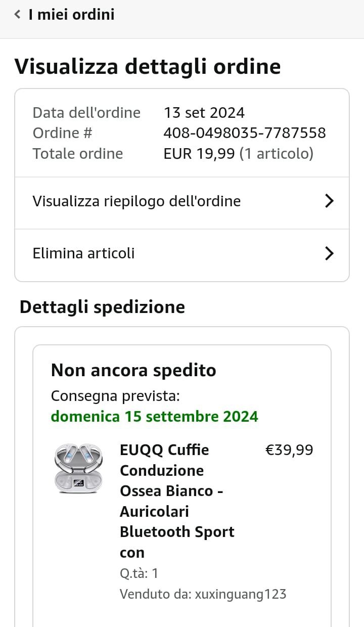Open the EUQQ earbuds product thumbnail
This screenshot has width=364, height=627.
78,468
